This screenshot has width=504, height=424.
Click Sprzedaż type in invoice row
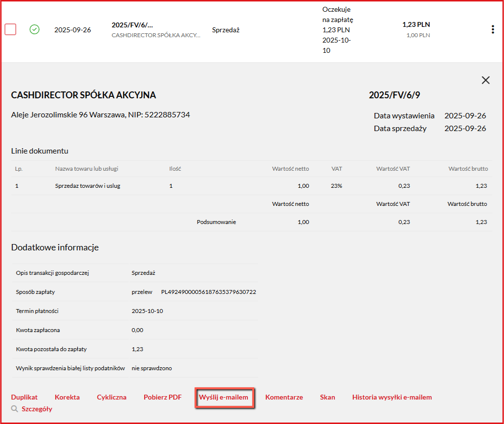click(226, 30)
